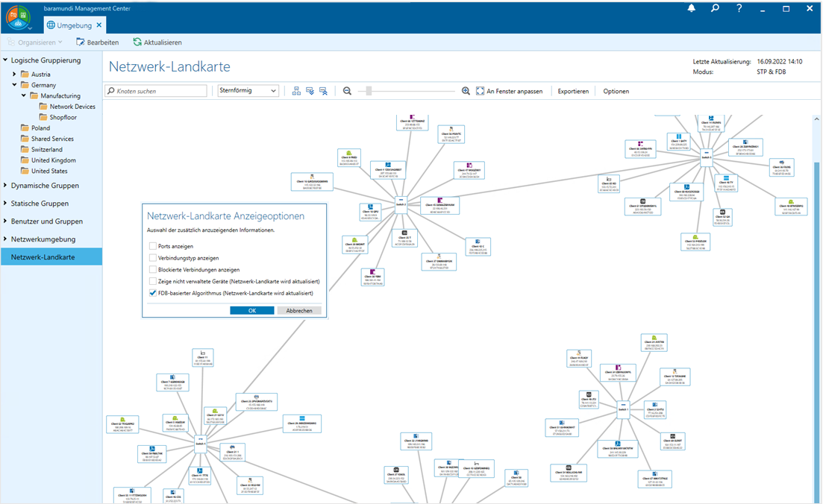Click the Netzwerk-Landkarte page heading
This screenshot has width=823, height=504.
169,66
